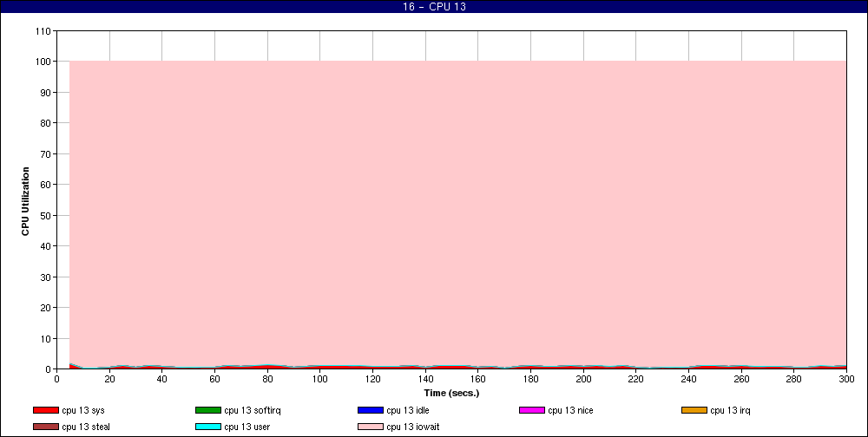Click the 'Time (secs.)' axis label
Screen dimensions: 868x437
[451, 394]
